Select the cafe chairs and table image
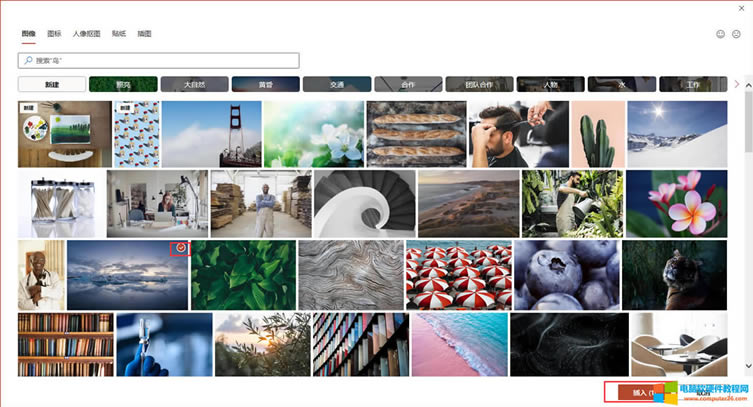This screenshot has width=753, height=407. [x=679, y=345]
